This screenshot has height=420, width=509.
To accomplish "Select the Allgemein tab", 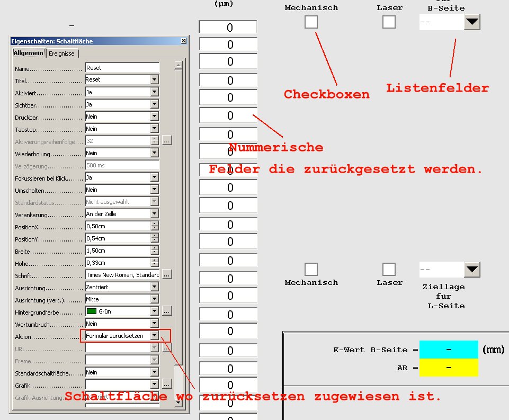I will (x=28, y=53).
